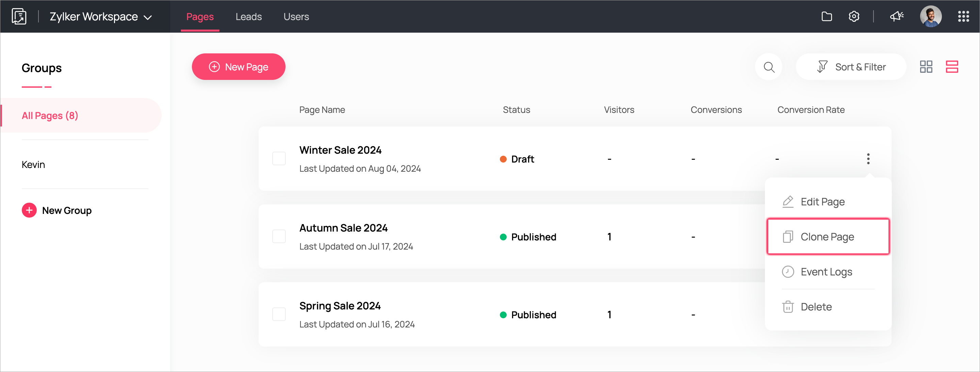Viewport: 980px width, 372px height.
Task: Click the Zoho LandingPage logo icon
Action: pos(19,16)
